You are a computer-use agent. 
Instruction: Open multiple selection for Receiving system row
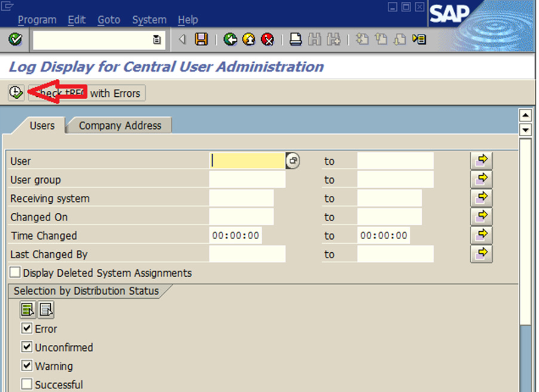pyautogui.click(x=481, y=198)
